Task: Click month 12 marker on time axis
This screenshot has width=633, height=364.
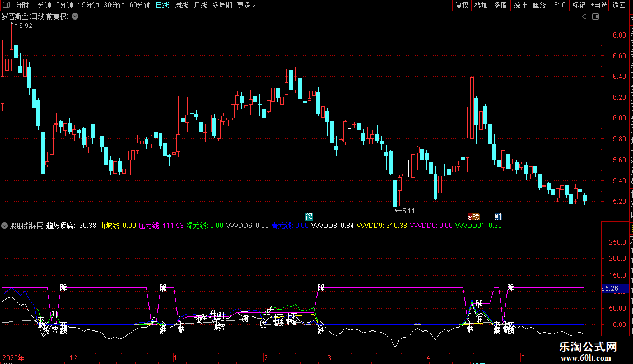Action: [x=73, y=357]
